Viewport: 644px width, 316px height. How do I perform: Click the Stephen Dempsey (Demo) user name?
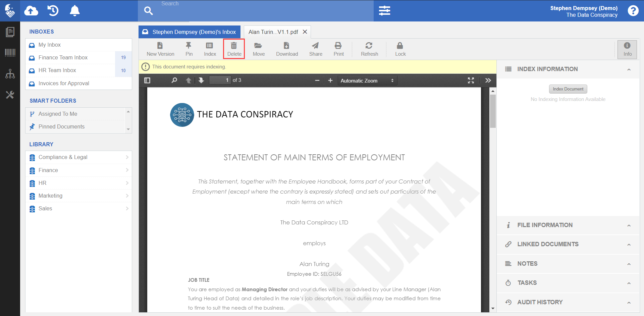(x=584, y=8)
